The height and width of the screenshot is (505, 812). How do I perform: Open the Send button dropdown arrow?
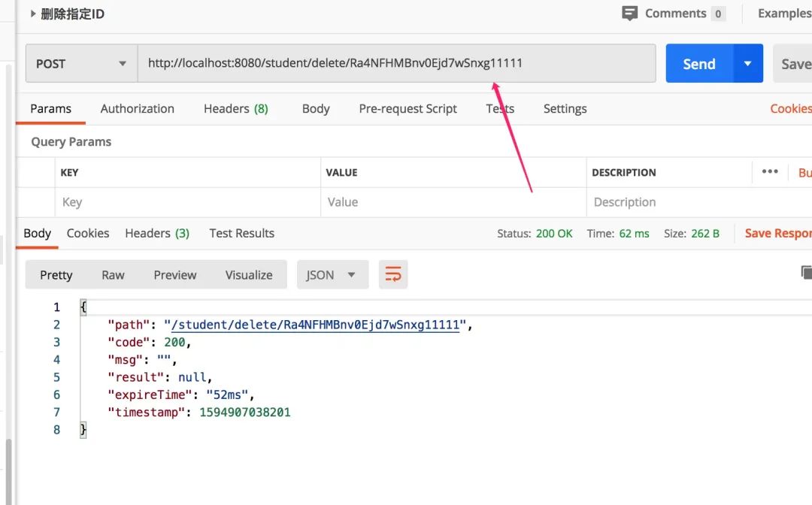point(748,64)
